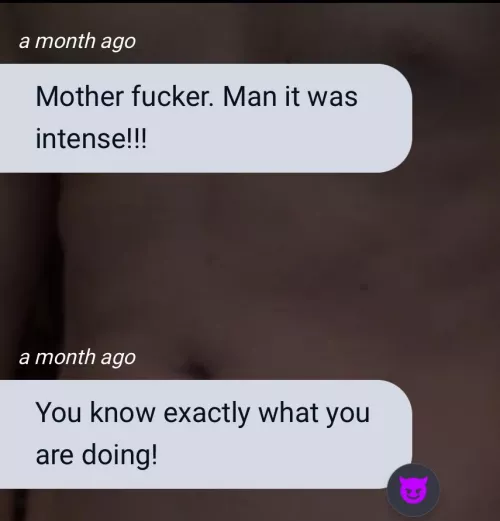The image size is (500, 521).
Task: Click the word 'Mother' in first message
Action: pos(80,96)
